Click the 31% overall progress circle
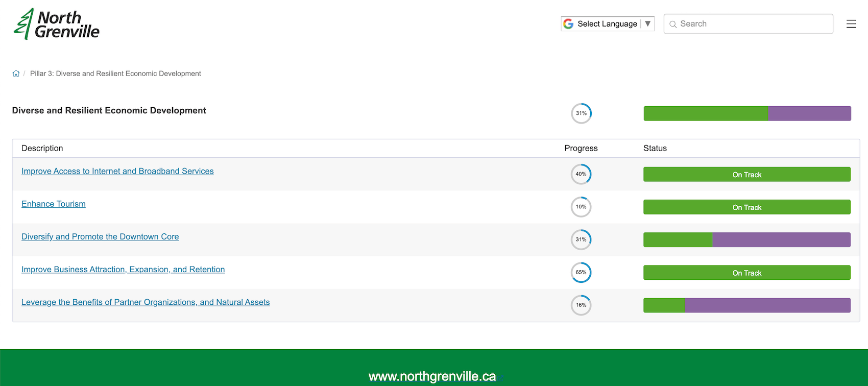868x386 pixels. 581,113
